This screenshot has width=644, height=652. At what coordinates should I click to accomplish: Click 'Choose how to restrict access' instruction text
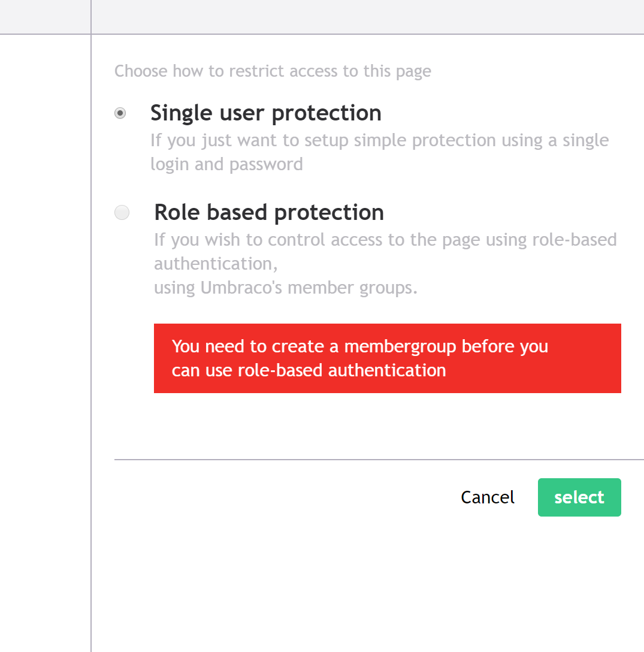click(273, 71)
